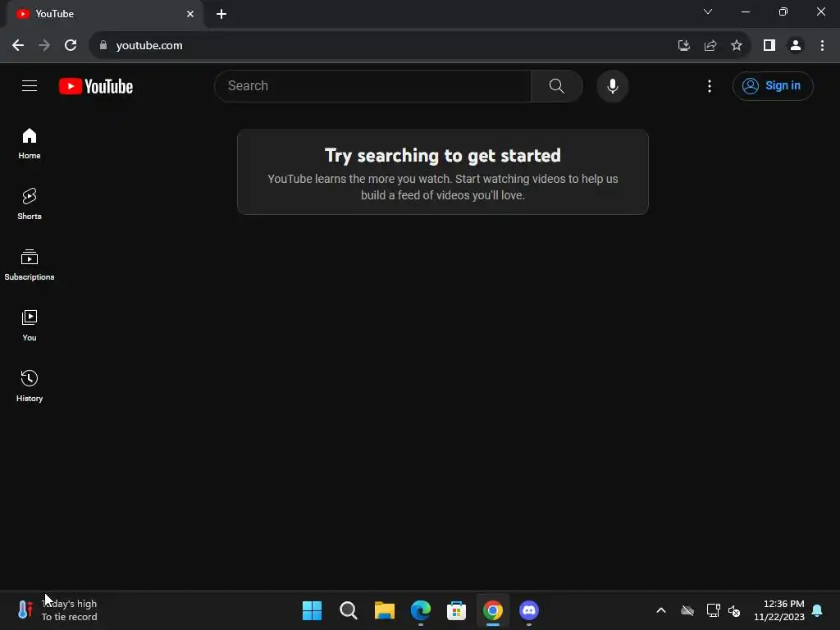Open Subscriptions from the sidebar
This screenshot has height=630, width=840.
30,265
